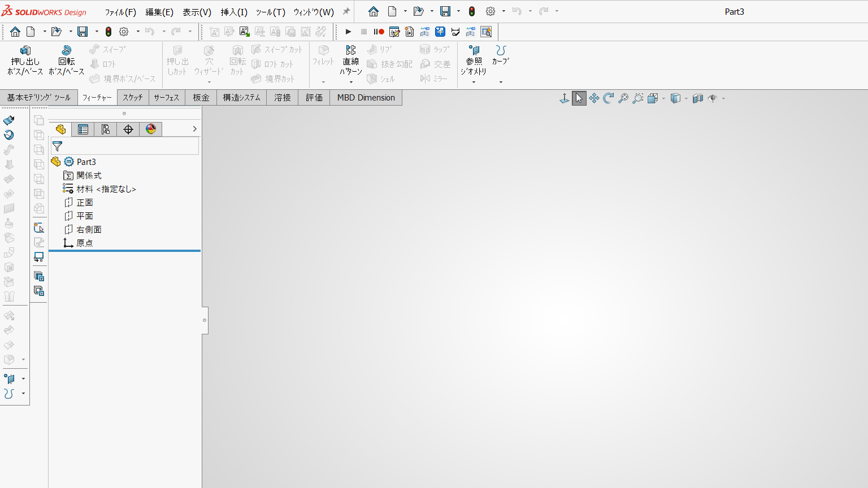Click the funnel-shaped icon in macro toolbar

click(455, 32)
